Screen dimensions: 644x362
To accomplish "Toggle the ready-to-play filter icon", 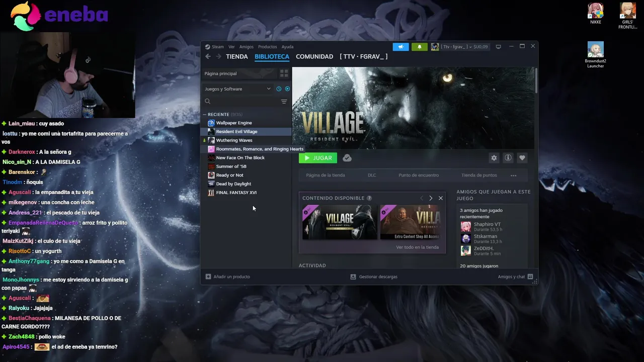I will [287, 89].
